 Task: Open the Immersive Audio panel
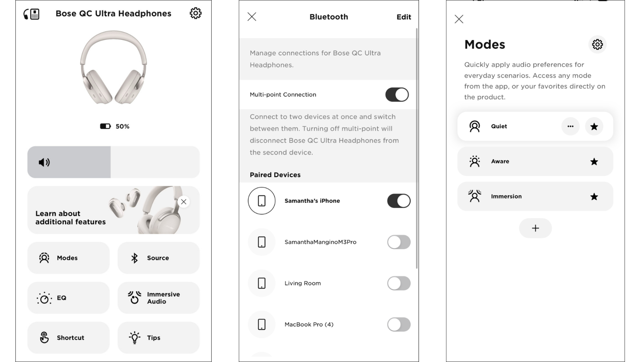[x=158, y=297]
